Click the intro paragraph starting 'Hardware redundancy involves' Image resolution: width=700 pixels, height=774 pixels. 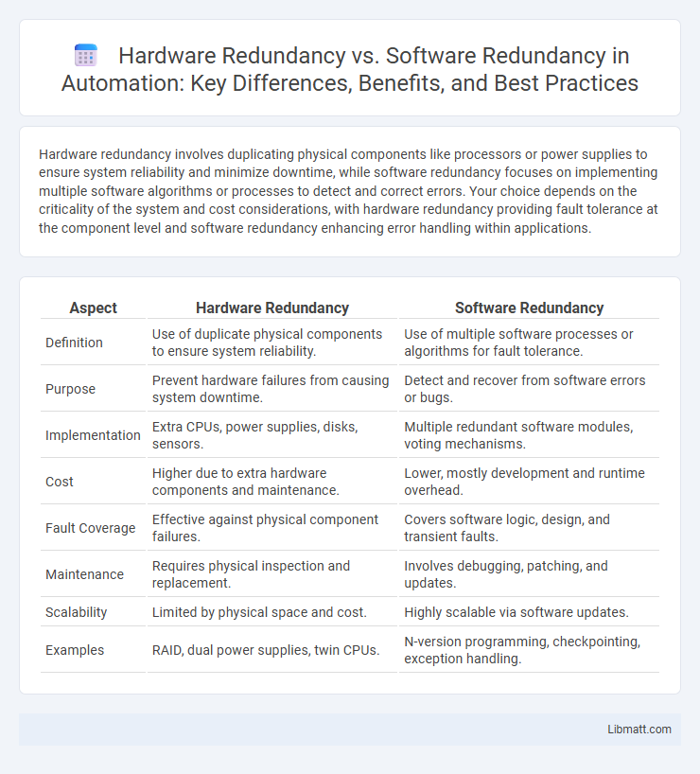coord(348,191)
